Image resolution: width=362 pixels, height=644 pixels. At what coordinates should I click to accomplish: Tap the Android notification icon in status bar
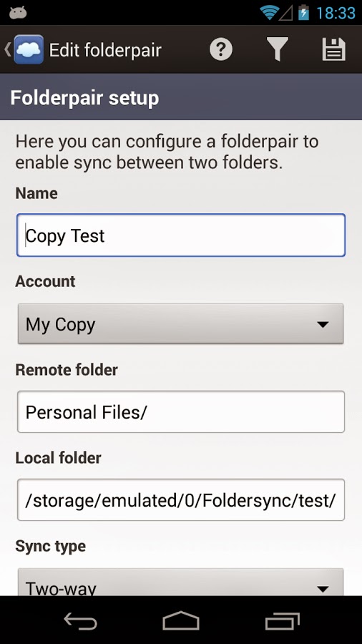click(x=18, y=13)
